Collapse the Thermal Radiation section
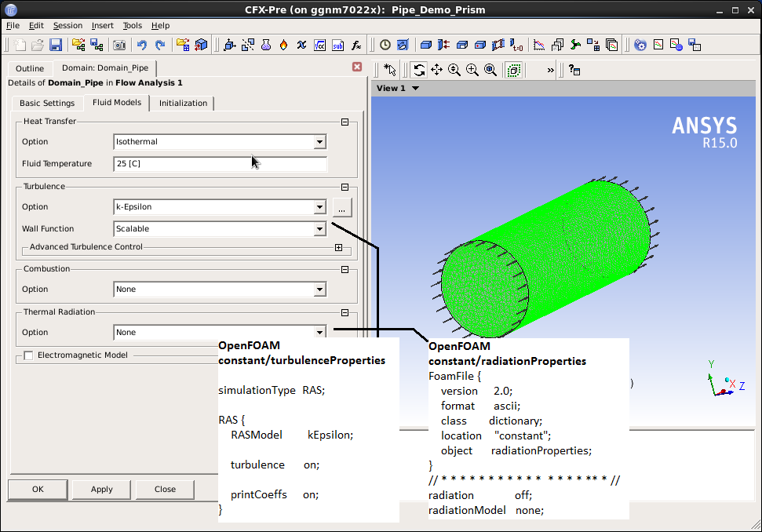 (345, 313)
